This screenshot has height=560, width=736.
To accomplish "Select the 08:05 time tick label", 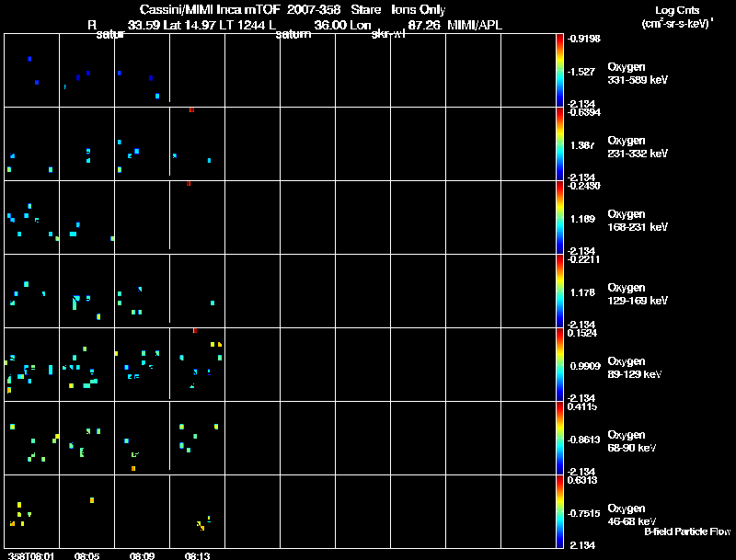I will coord(86,556).
